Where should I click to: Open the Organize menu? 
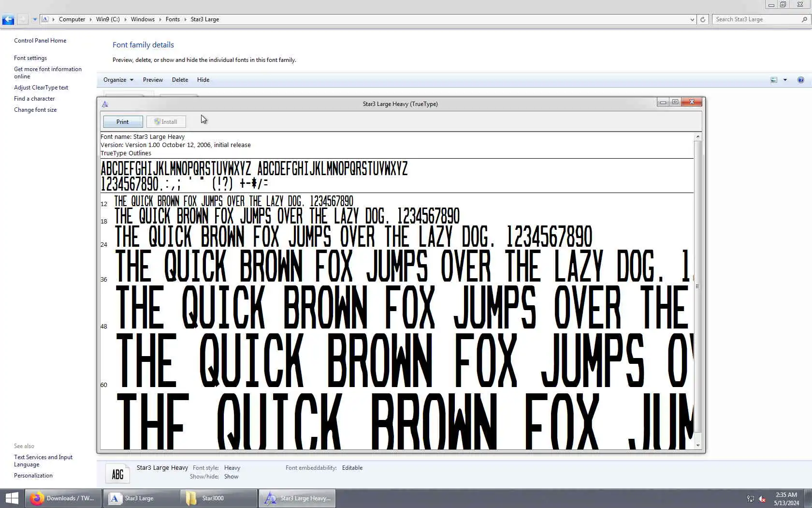(x=118, y=80)
